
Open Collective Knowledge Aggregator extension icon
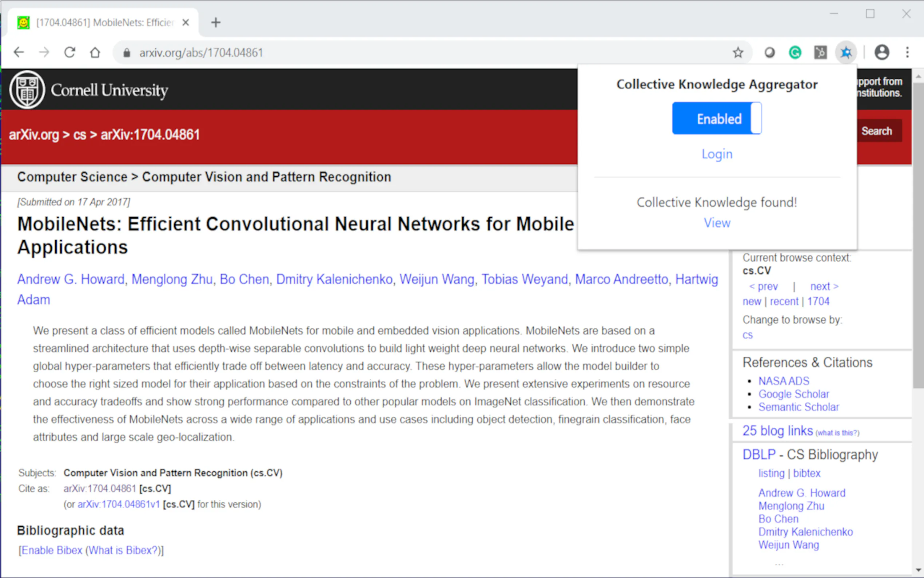(x=846, y=52)
